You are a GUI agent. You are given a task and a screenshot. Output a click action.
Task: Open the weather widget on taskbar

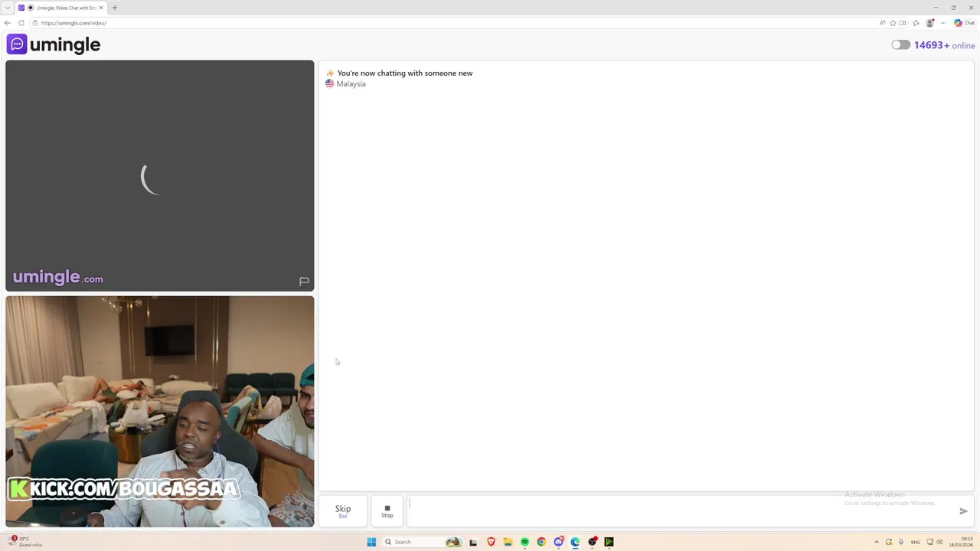(x=24, y=542)
